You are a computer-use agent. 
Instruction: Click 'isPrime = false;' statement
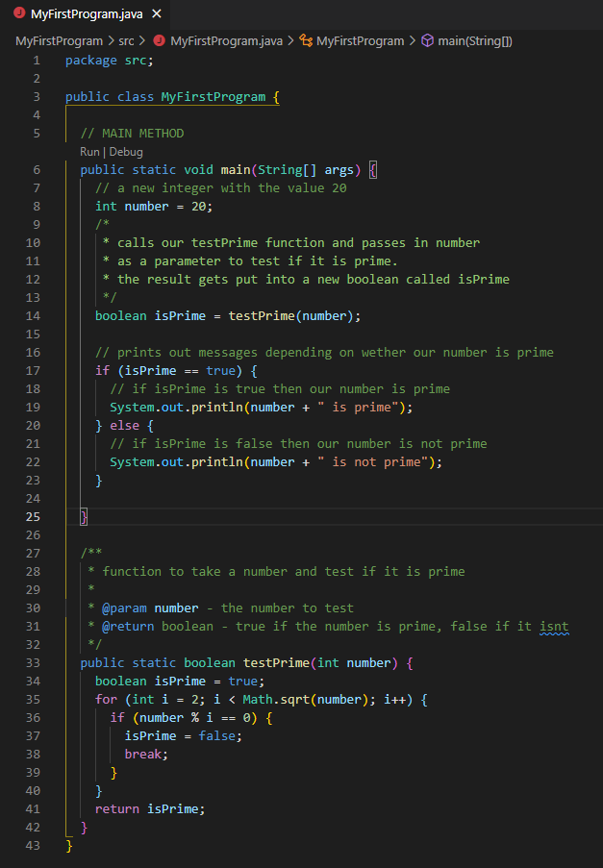(x=184, y=736)
